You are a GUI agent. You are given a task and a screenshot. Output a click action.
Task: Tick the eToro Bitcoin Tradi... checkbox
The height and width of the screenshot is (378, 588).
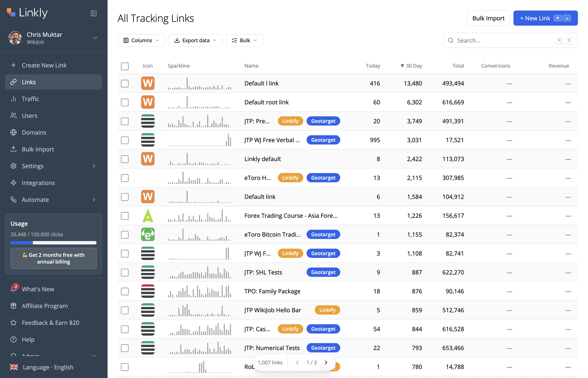click(125, 235)
